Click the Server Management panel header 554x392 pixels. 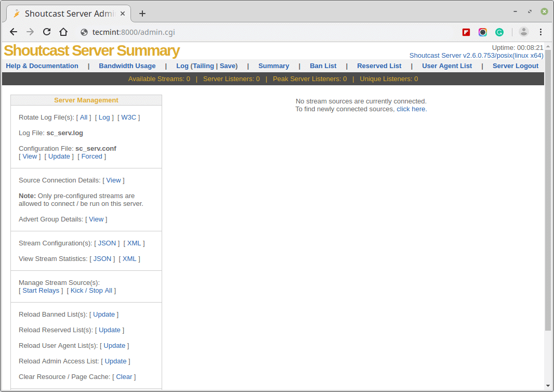coord(86,100)
